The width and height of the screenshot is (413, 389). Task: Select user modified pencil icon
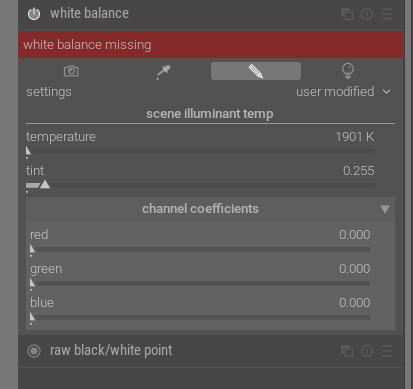pyautogui.click(x=256, y=71)
